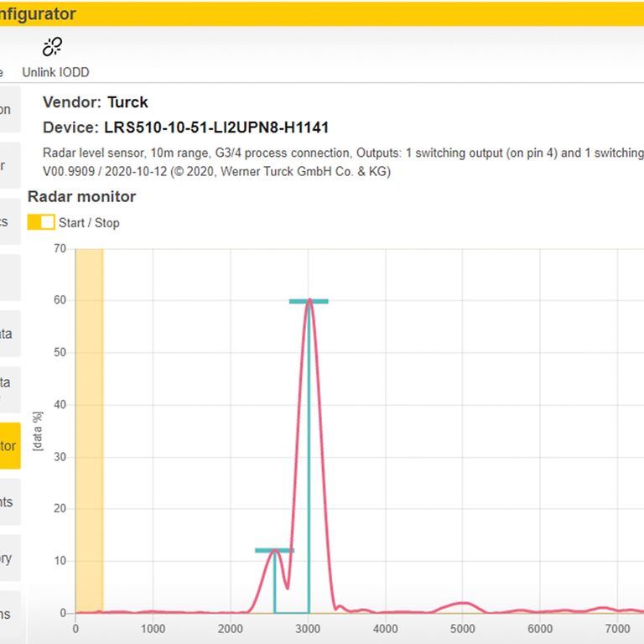Open the topmost sidebar tab ending in "on"
The height and width of the screenshot is (644, 644).
pyautogui.click(x=9, y=110)
